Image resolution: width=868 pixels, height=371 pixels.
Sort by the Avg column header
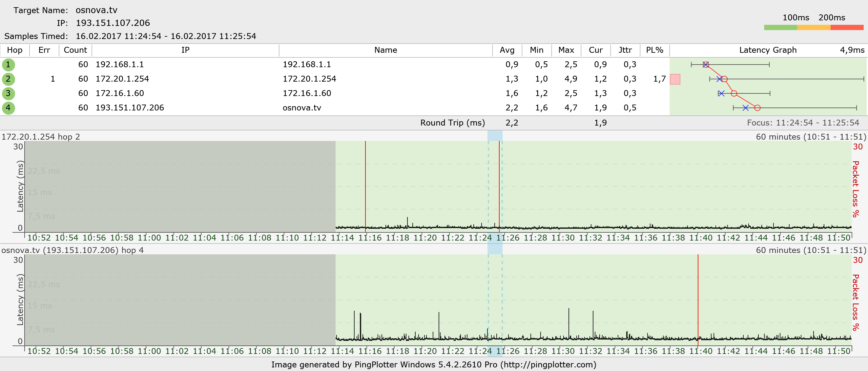coord(507,50)
